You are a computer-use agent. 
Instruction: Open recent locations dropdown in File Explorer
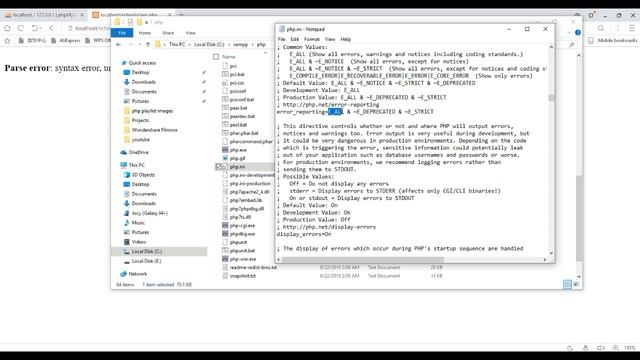tap(140, 44)
